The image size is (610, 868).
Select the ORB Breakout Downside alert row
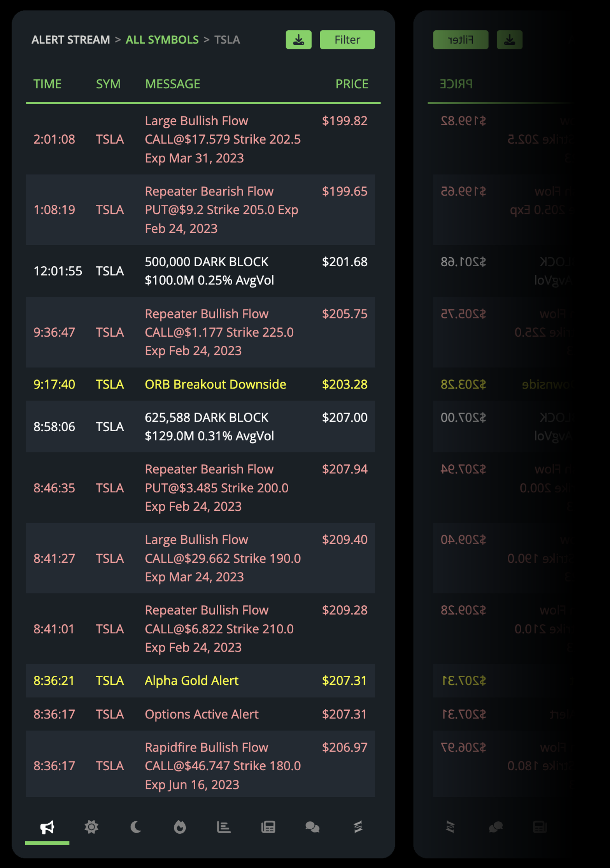215,384
